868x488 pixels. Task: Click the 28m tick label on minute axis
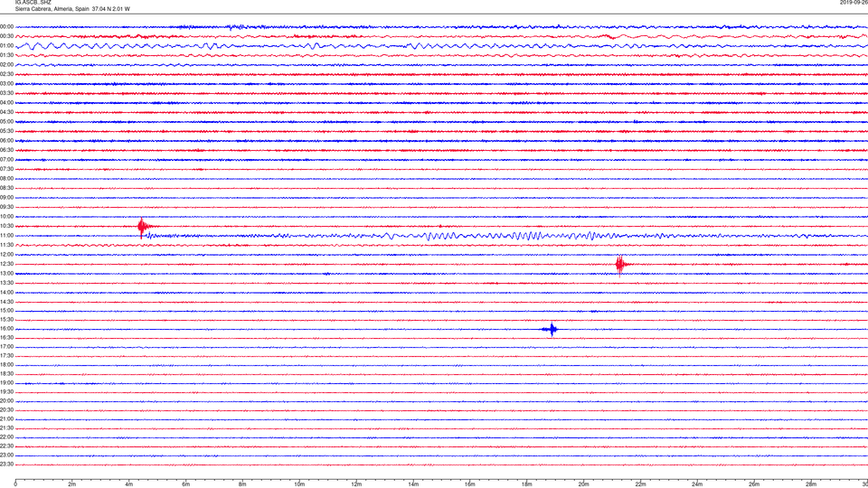[811, 484]
